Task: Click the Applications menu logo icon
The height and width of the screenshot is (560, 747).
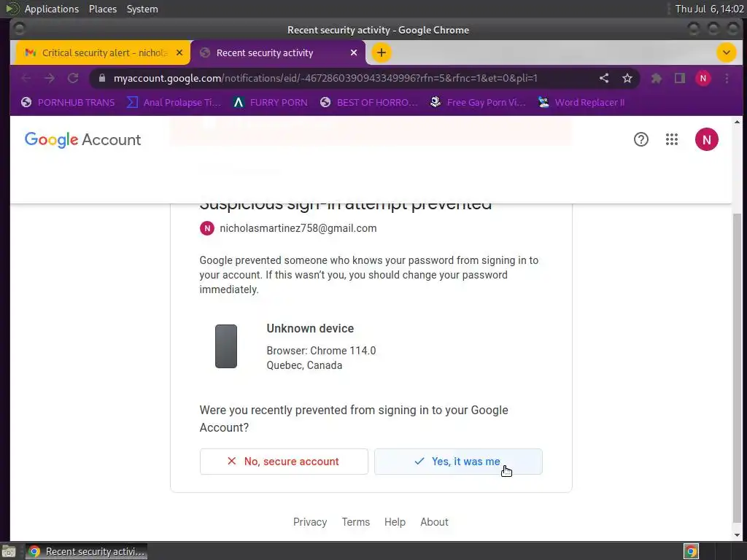Action: (12, 9)
